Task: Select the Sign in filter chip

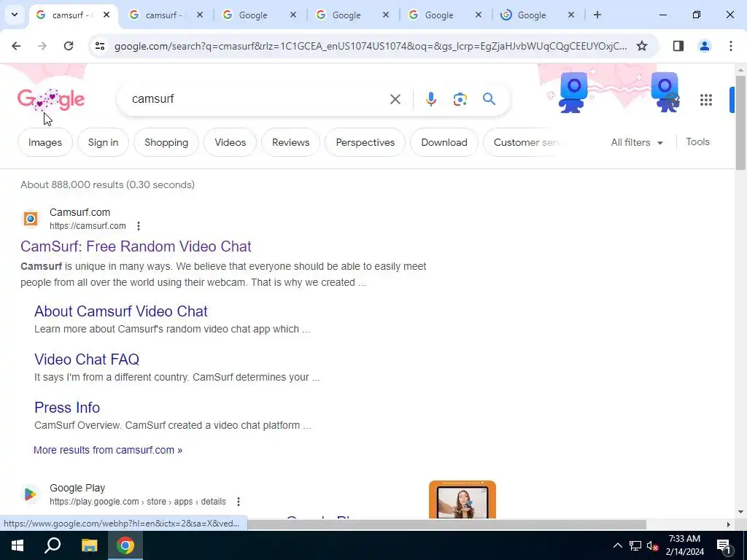Action: click(x=103, y=142)
